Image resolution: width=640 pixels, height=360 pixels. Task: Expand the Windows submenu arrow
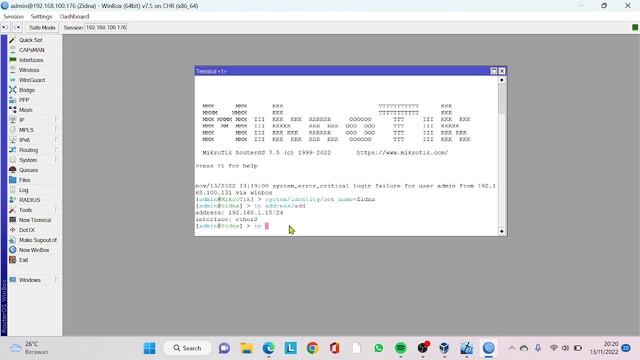tap(56, 280)
